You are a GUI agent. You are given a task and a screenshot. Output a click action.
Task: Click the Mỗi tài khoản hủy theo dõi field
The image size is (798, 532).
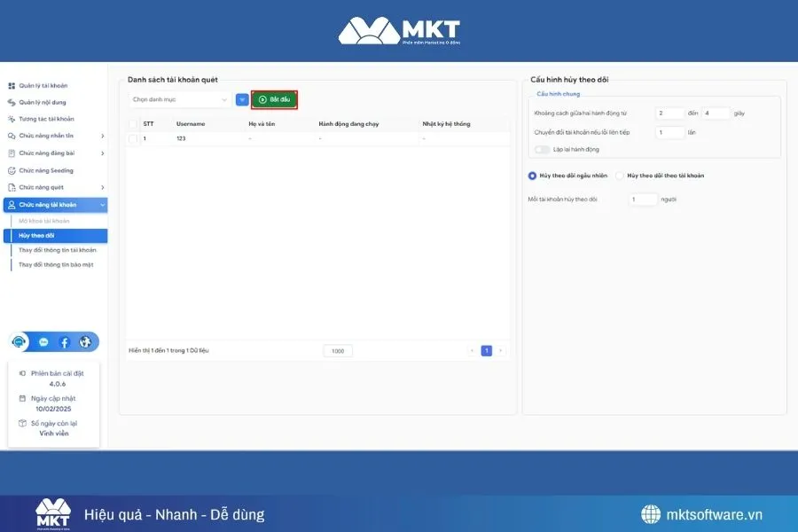pyautogui.click(x=643, y=199)
